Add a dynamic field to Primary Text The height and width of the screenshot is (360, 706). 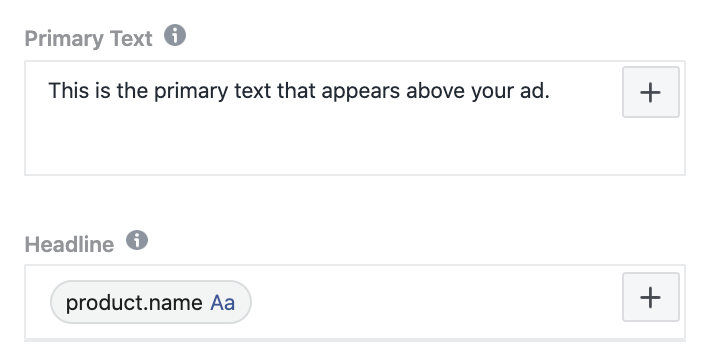651,92
